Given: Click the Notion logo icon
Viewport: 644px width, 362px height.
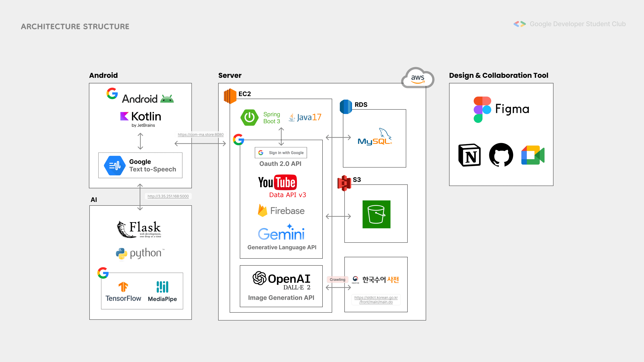Looking at the screenshot, I should pos(469,155).
